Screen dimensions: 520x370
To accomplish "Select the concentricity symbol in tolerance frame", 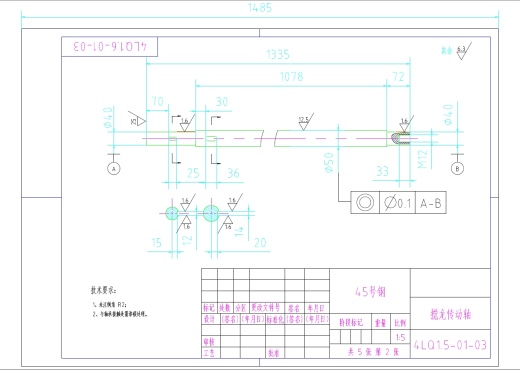I will coord(365,202).
